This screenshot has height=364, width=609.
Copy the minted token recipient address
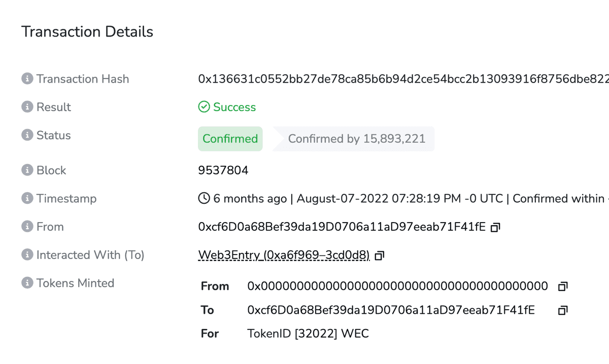tap(562, 310)
